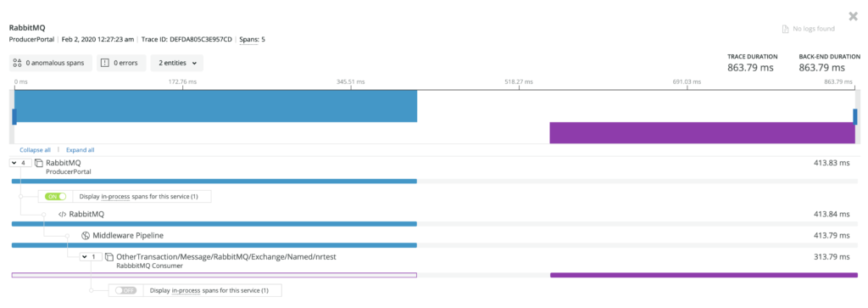
Task: Turn on in-process spans for RabbitMQ Consumer
Action: [x=125, y=290]
